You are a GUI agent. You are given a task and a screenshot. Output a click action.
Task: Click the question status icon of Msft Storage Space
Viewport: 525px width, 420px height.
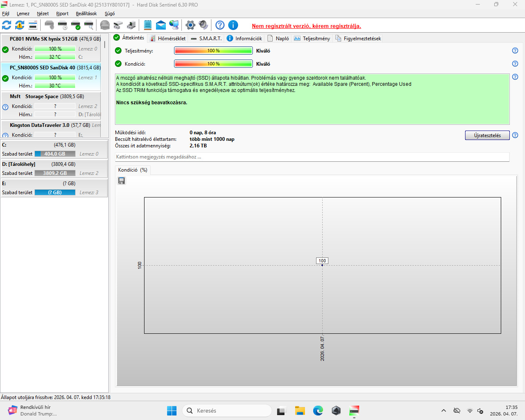[x=5, y=107]
